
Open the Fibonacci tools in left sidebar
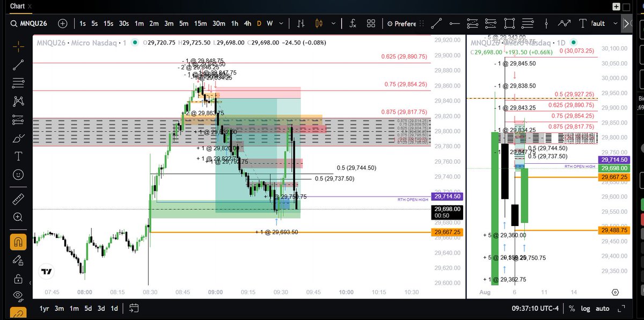(x=18, y=83)
